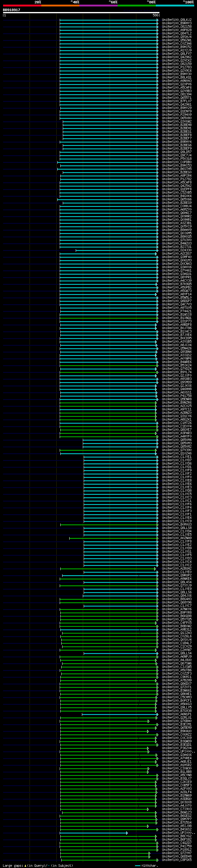This screenshot has height=868, width=197.
Task: Click UniRef100_Q7V390 label
Action: (x=176, y=450)
